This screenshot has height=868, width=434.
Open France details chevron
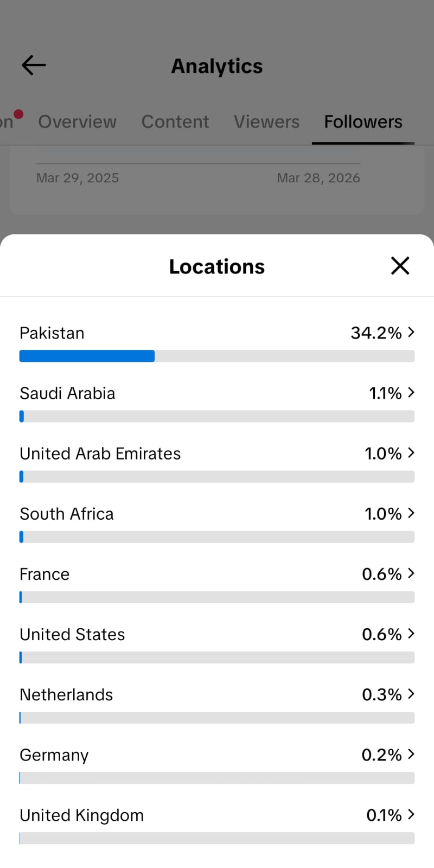[x=411, y=573]
